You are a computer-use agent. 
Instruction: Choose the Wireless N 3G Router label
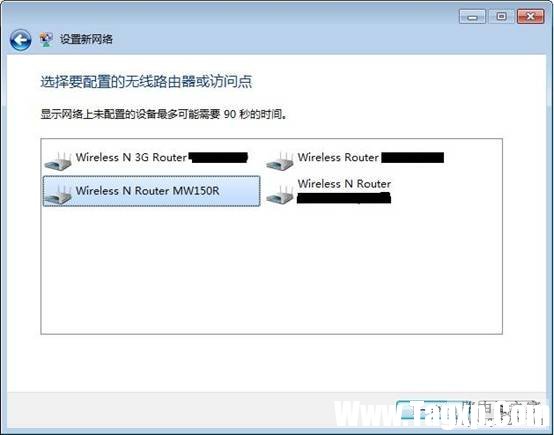click(131, 157)
